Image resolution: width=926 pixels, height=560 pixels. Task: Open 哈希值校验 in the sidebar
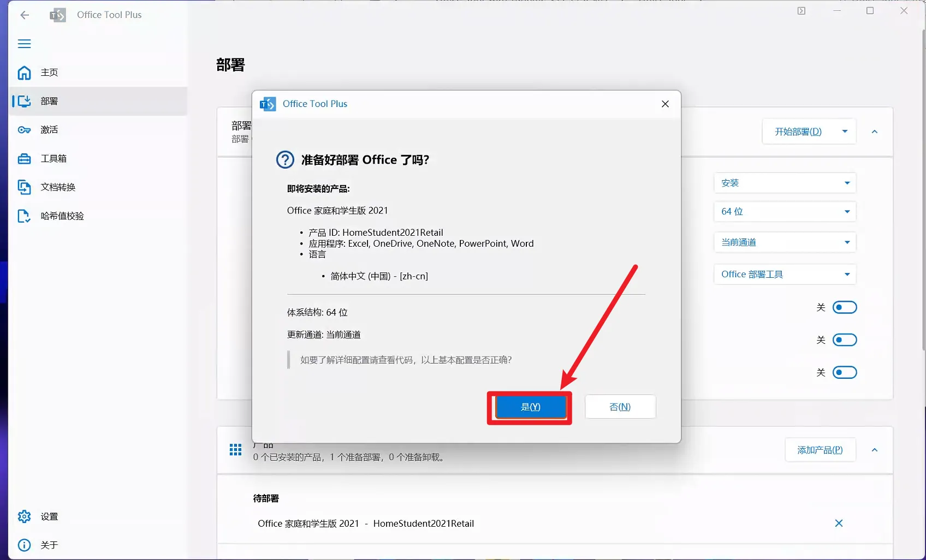tap(98, 216)
